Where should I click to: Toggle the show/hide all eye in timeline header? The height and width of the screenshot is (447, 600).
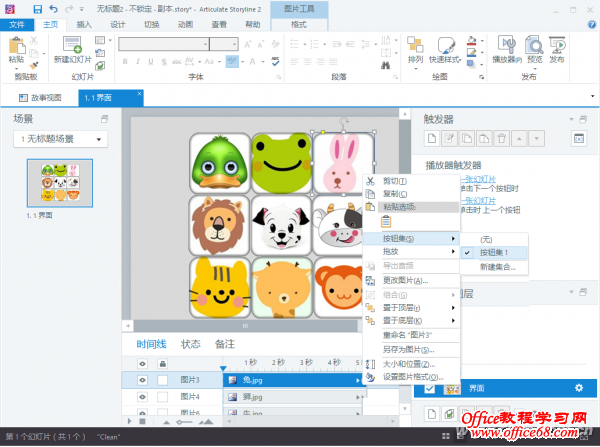pos(142,364)
